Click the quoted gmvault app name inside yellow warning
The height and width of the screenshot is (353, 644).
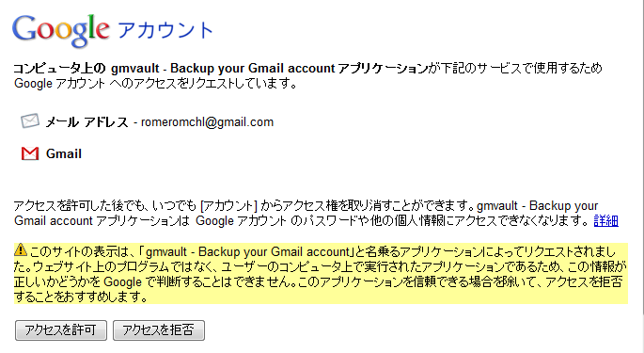[x=247, y=251]
